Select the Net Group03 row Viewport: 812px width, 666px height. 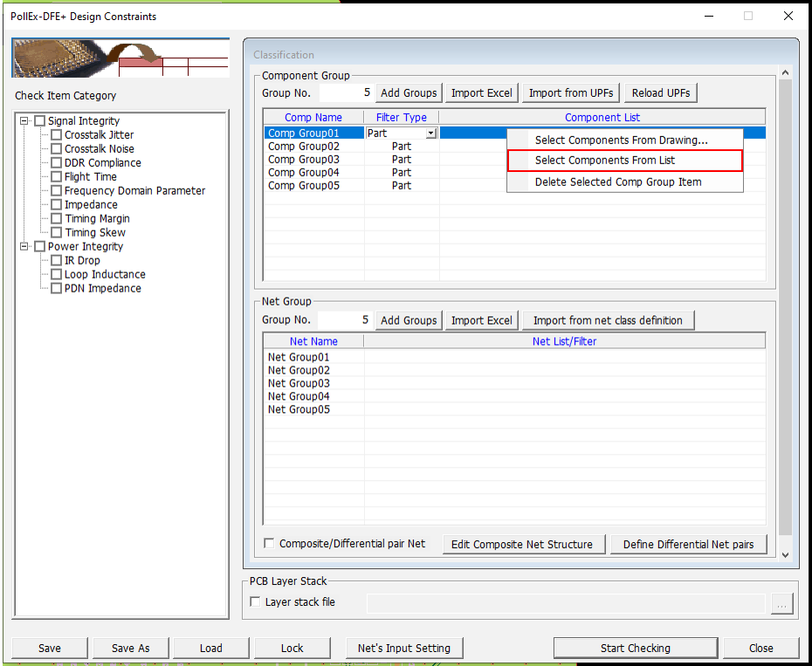click(x=299, y=383)
